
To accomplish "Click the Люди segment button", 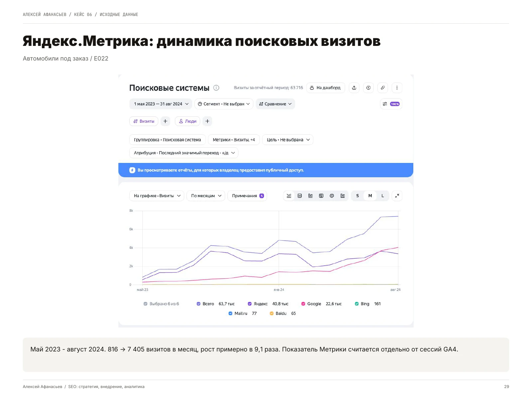I will tap(188, 121).
